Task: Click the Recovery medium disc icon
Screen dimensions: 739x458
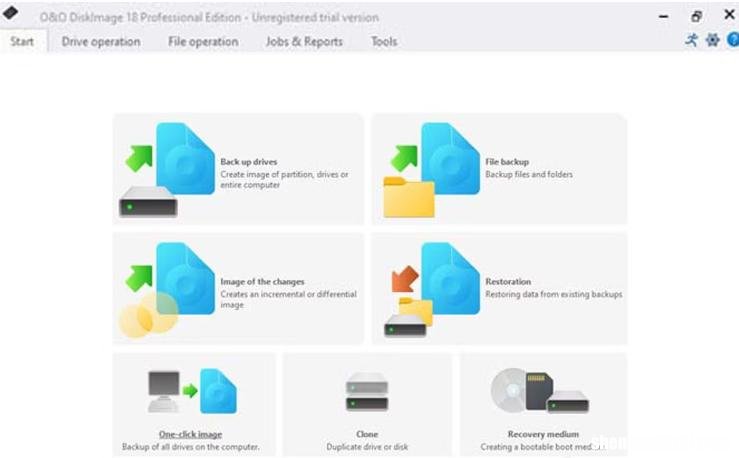Action: click(508, 390)
